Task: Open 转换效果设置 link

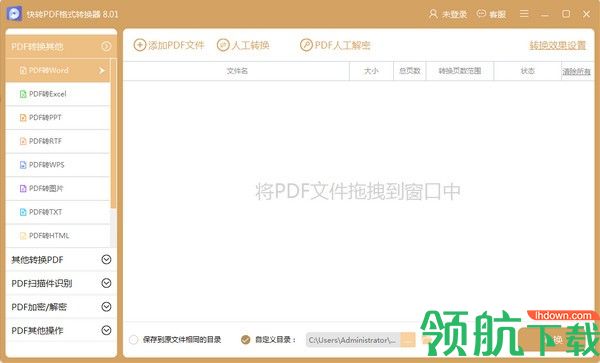Action: (558, 46)
